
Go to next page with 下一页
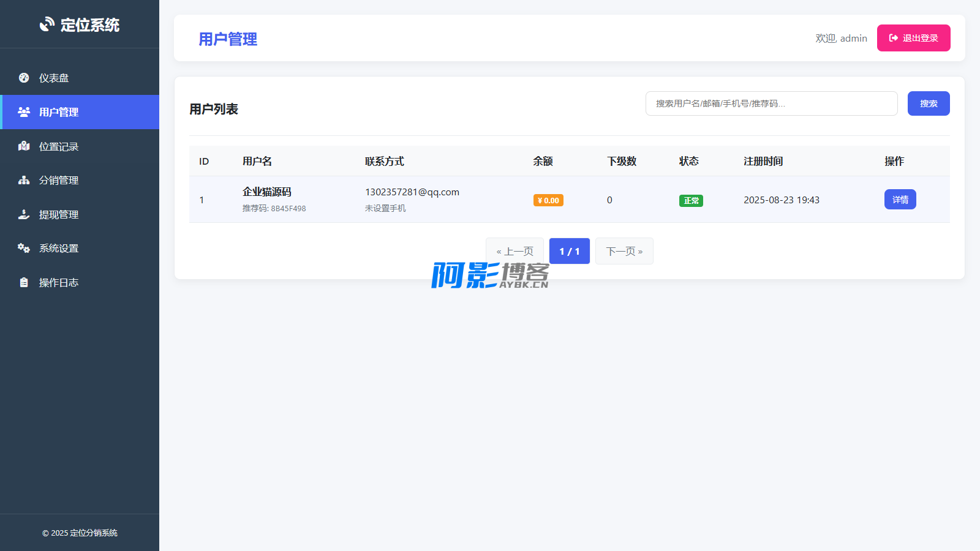624,251
